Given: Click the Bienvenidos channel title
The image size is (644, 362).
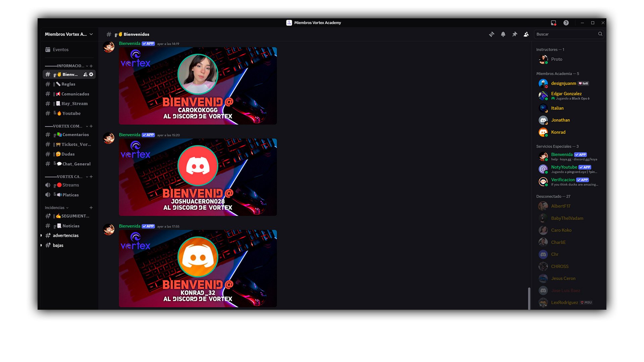Looking at the screenshot, I should pyautogui.click(x=136, y=34).
